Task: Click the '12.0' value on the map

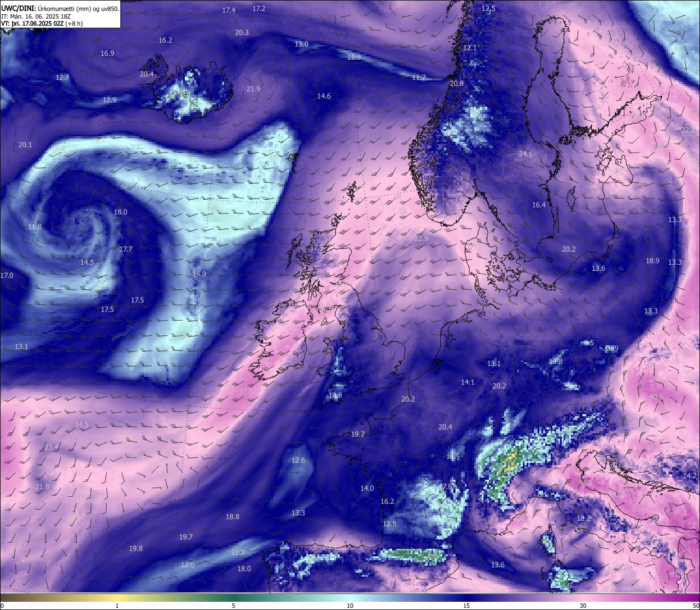Action: (x=188, y=565)
